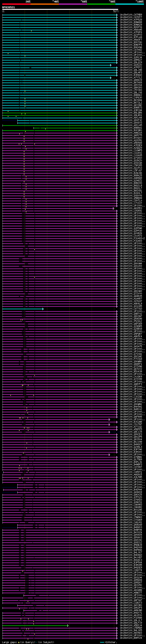Click hit label UniRef100_Q2XPV3

click(x=131, y=35)
